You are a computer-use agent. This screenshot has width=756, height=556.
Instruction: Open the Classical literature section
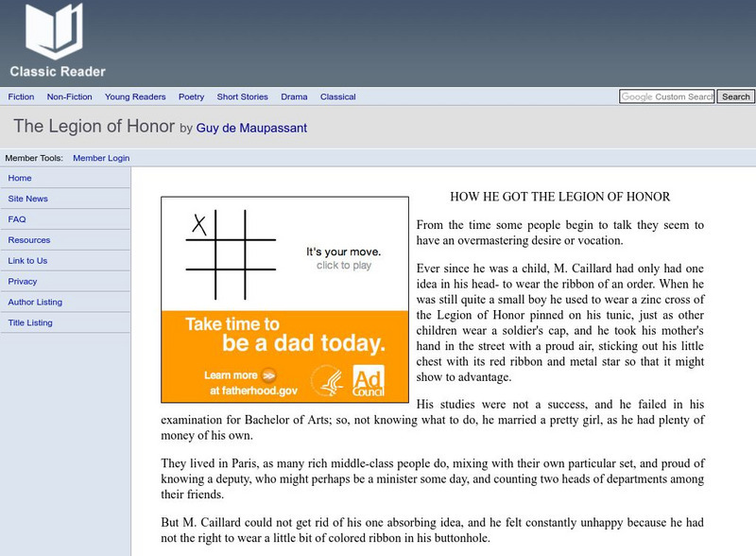pos(337,96)
